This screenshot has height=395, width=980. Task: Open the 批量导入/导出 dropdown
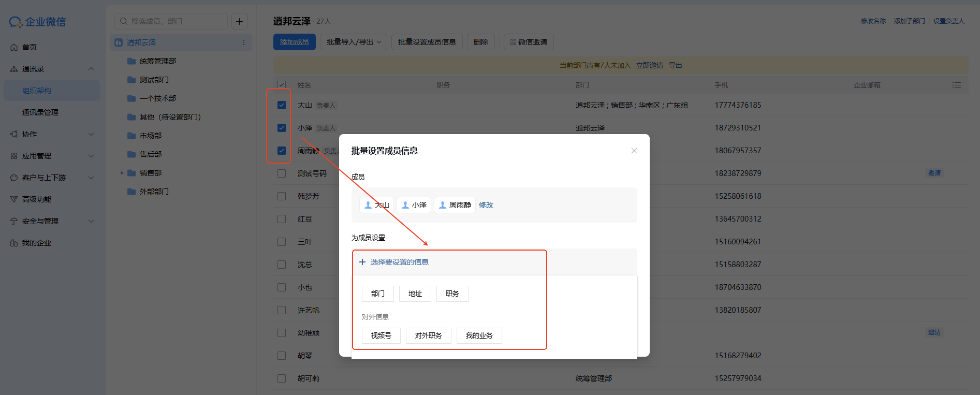pos(354,42)
